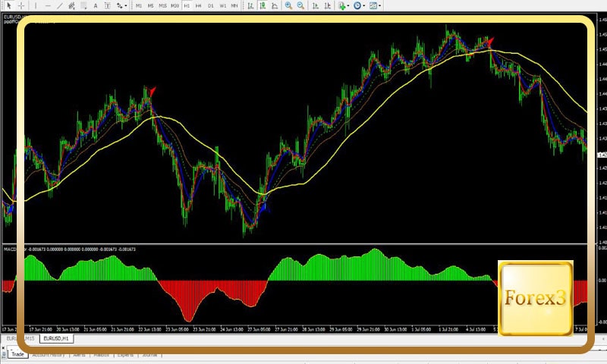Viewport: 607px width, 364px height.
Task: Click the zoom in magnifier
Action: click(288, 5)
